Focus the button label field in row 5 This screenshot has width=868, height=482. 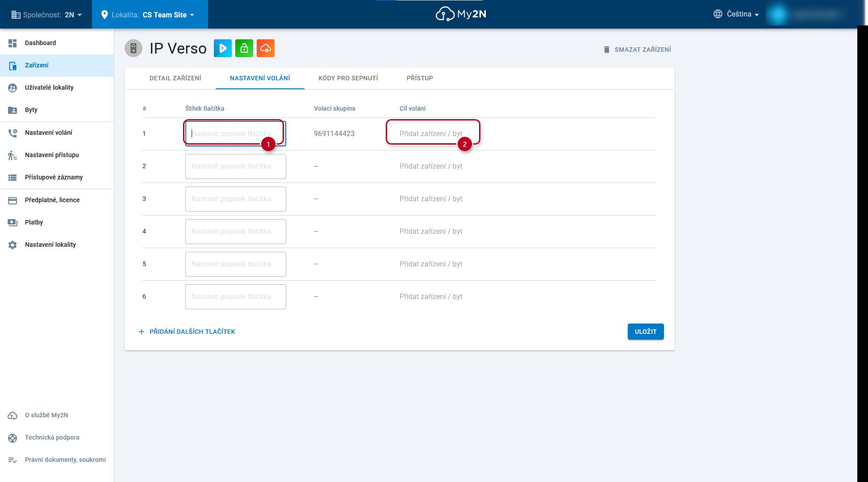pyautogui.click(x=236, y=264)
